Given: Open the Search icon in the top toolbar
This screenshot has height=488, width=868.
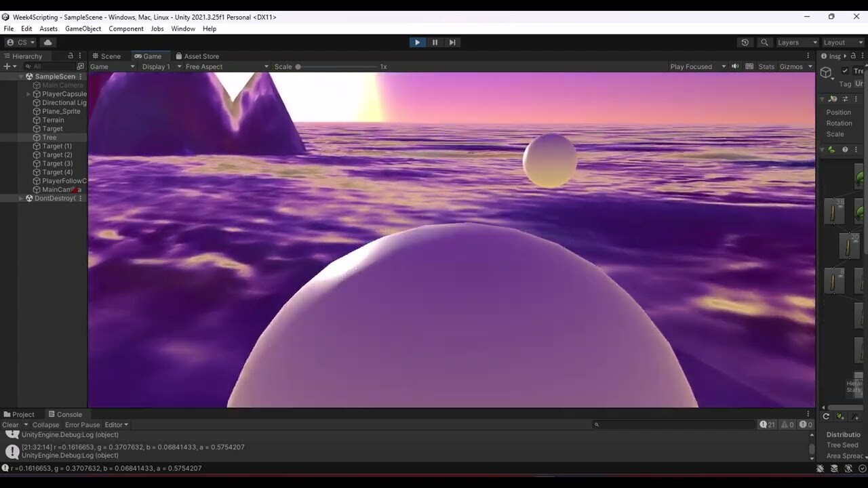Looking at the screenshot, I should coord(764,42).
